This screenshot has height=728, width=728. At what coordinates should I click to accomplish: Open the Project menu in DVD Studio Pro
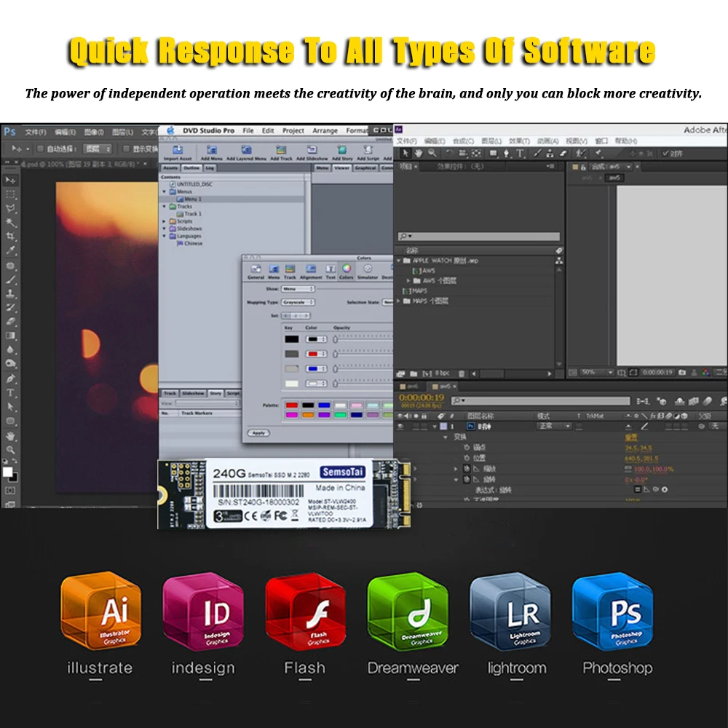click(293, 131)
